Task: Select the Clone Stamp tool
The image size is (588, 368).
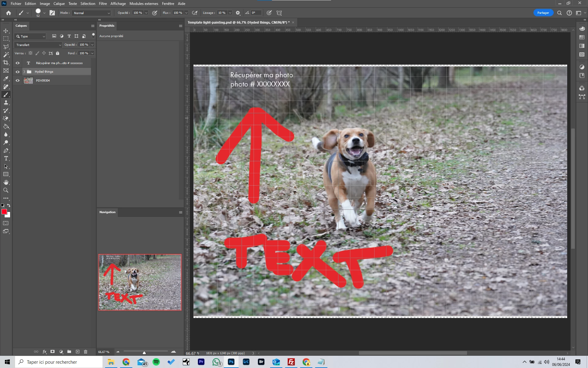Action: pos(6,103)
